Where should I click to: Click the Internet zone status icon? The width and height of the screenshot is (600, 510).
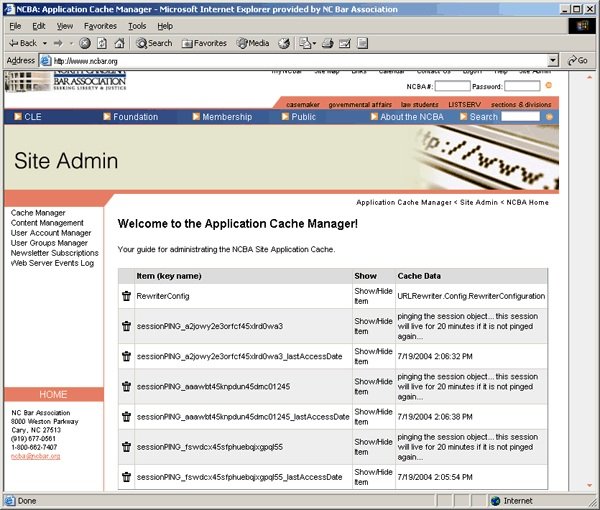coord(496,501)
